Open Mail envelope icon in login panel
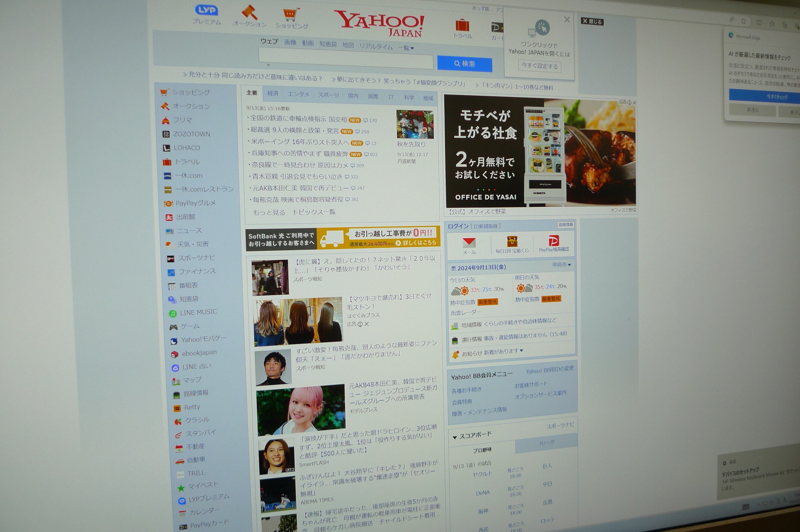The height and width of the screenshot is (532, 800). (469, 242)
